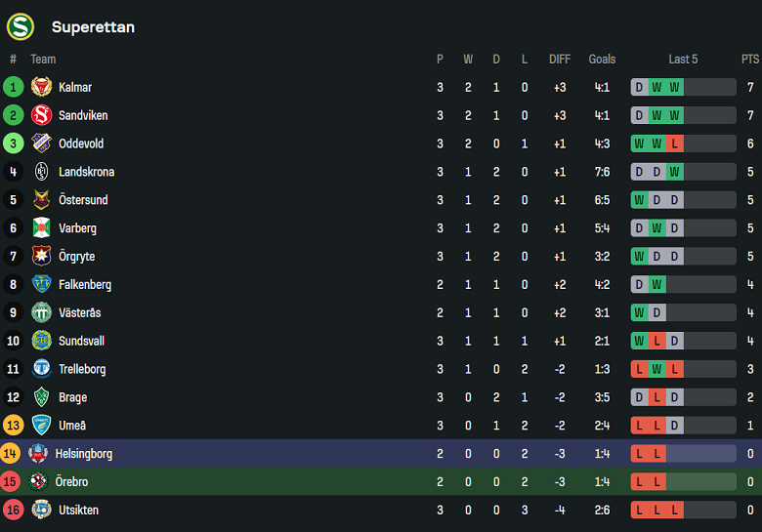Click the DIFF column header
Image resolution: width=762 pixels, height=532 pixels.
click(x=560, y=60)
